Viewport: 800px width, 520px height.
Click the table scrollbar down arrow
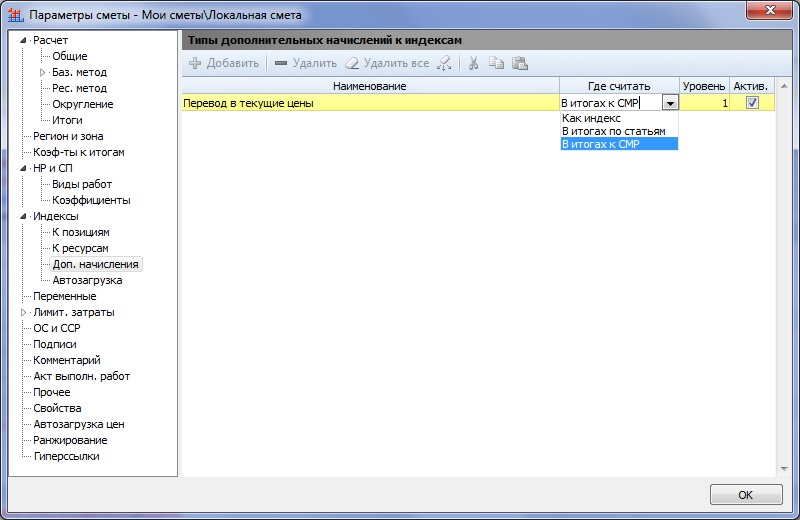pos(784,469)
